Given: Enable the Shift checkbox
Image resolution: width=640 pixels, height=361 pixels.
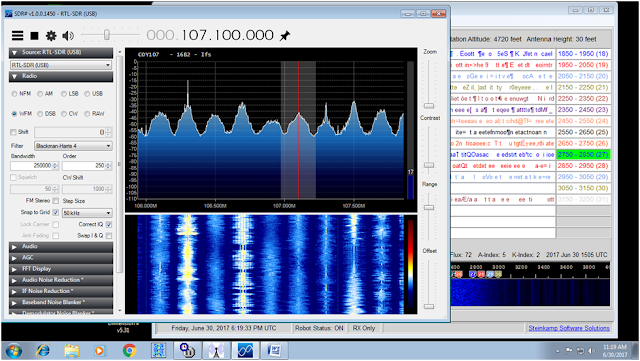Looking at the screenshot, I should click(x=13, y=132).
